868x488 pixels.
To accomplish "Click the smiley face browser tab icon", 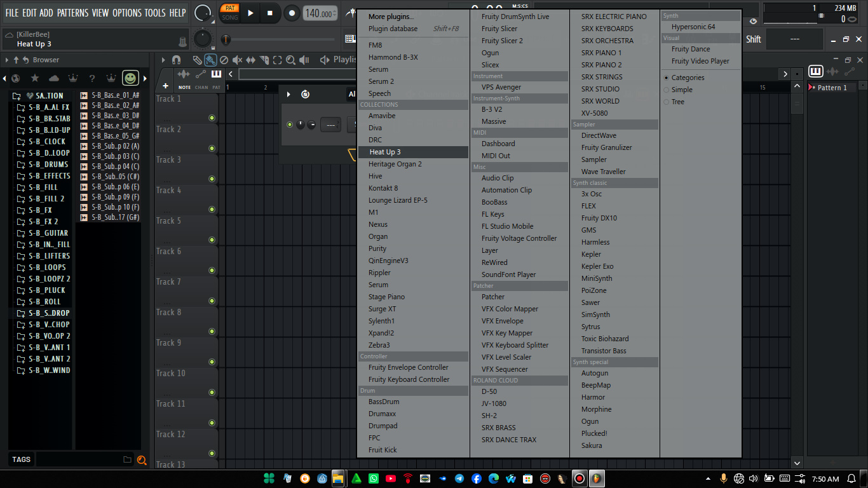I will [x=130, y=78].
